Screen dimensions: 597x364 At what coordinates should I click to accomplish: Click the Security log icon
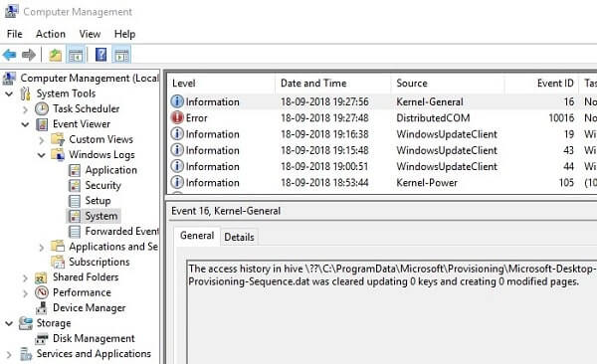[x=75, y=185]
